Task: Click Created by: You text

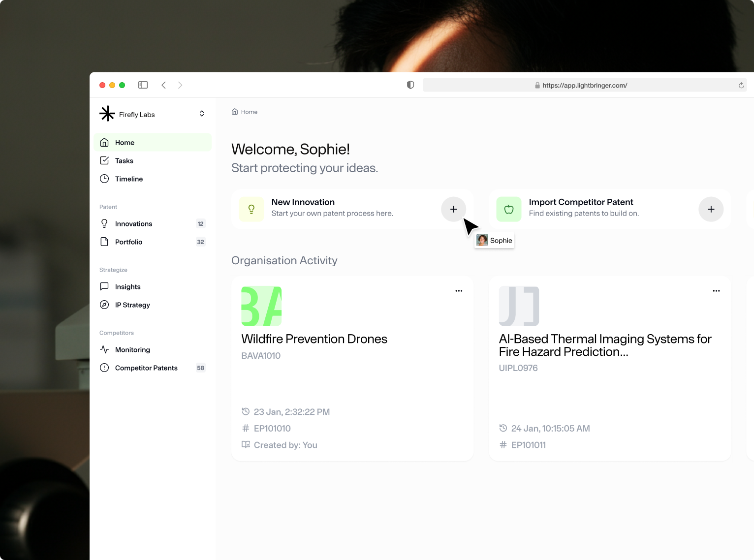Action: tap(285, 445)
